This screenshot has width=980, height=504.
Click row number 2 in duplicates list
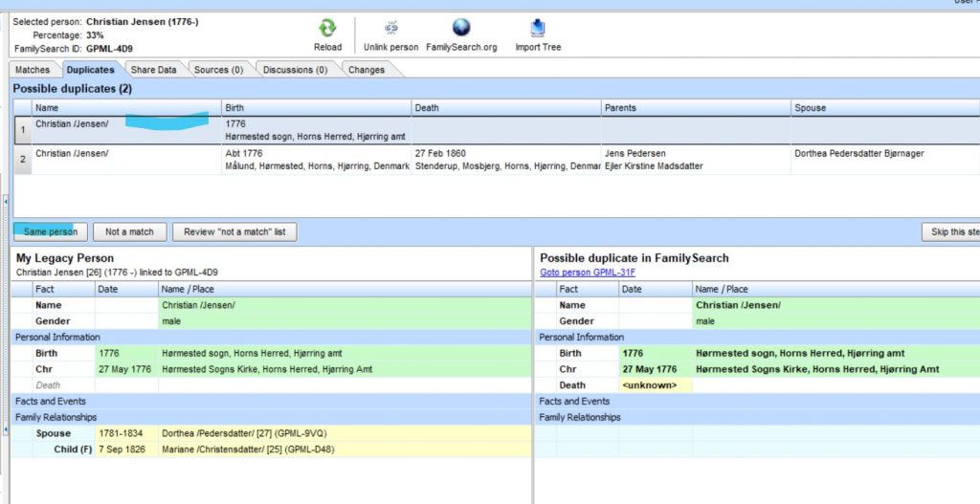pyautogui.click(x=23, y=160)
